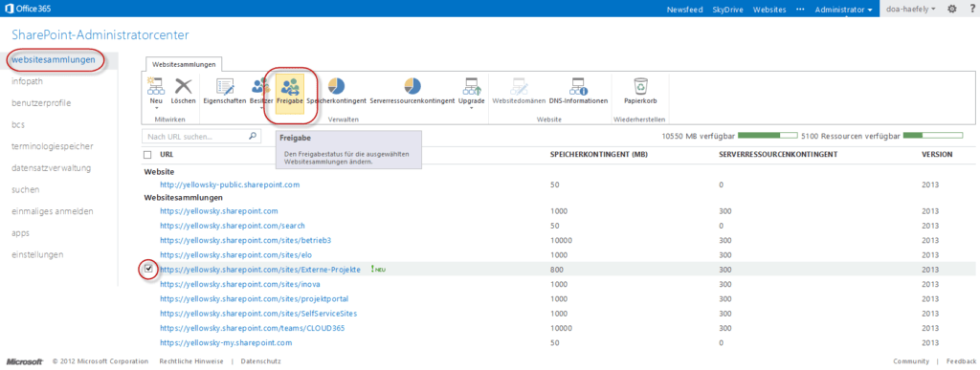Viewport: 980px width, 370px height.
Task: Select datensatzverwaltung in the left navigation
Action: pos(52,168)
